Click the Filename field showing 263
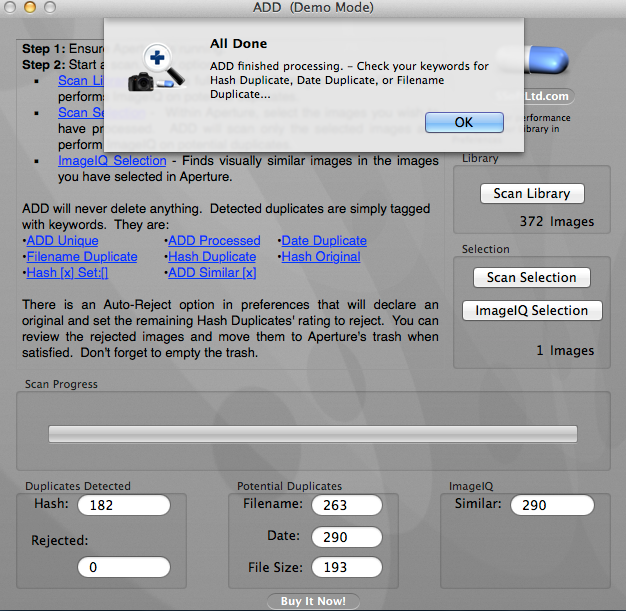The image size is (626, 611). tap(347, 505)
